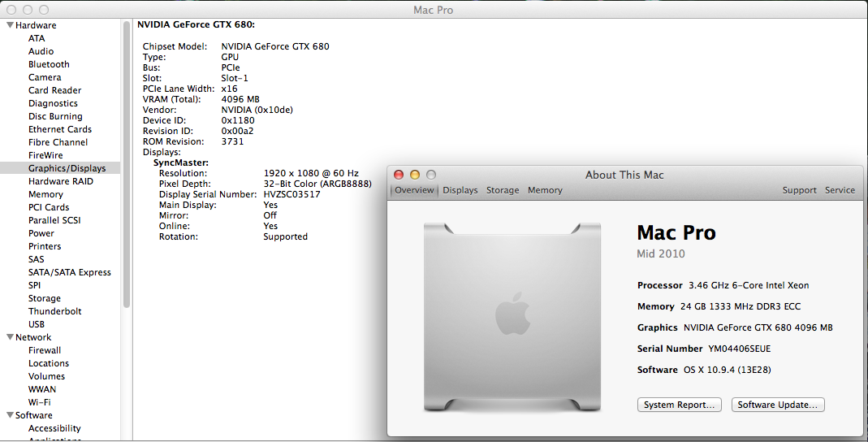This screenshot has width=868, height=442.
Task: Click the Hardware category label
Action: coord(36,25)
